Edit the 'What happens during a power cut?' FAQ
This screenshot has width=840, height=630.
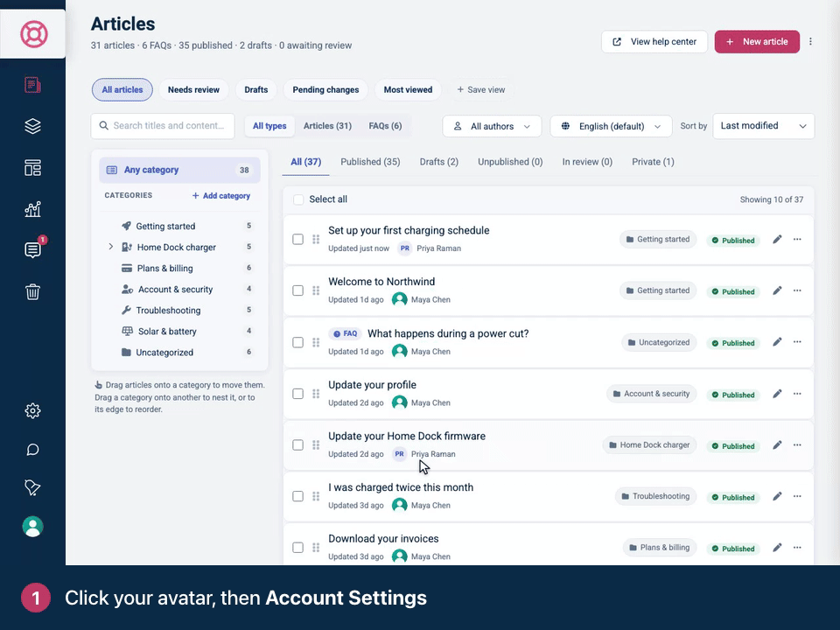point(777,342)
